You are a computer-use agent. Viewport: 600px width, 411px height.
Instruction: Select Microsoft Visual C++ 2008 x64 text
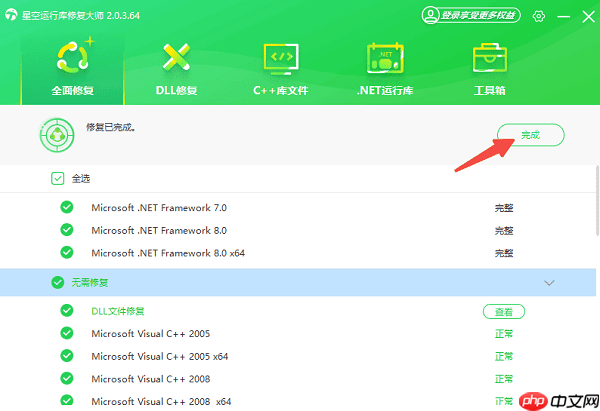point(161,401)
